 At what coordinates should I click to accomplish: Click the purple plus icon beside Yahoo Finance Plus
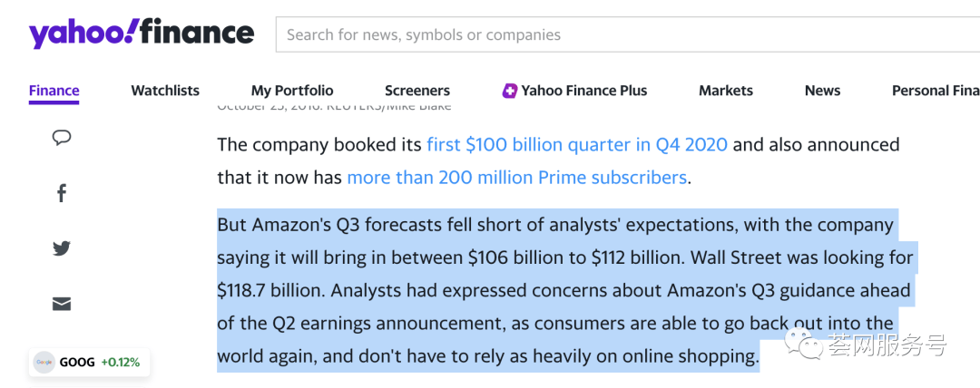click(510, 91)
